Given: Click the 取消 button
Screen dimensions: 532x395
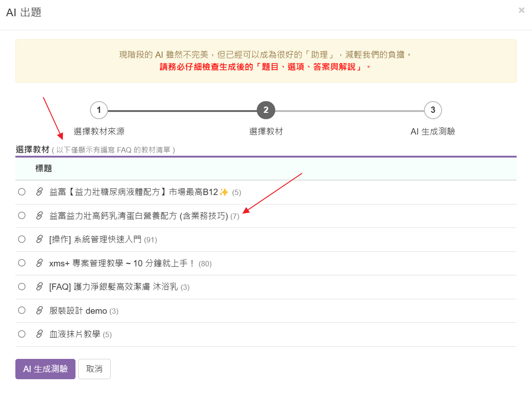Looking at the screenshot, I should (x=94, y=369).
